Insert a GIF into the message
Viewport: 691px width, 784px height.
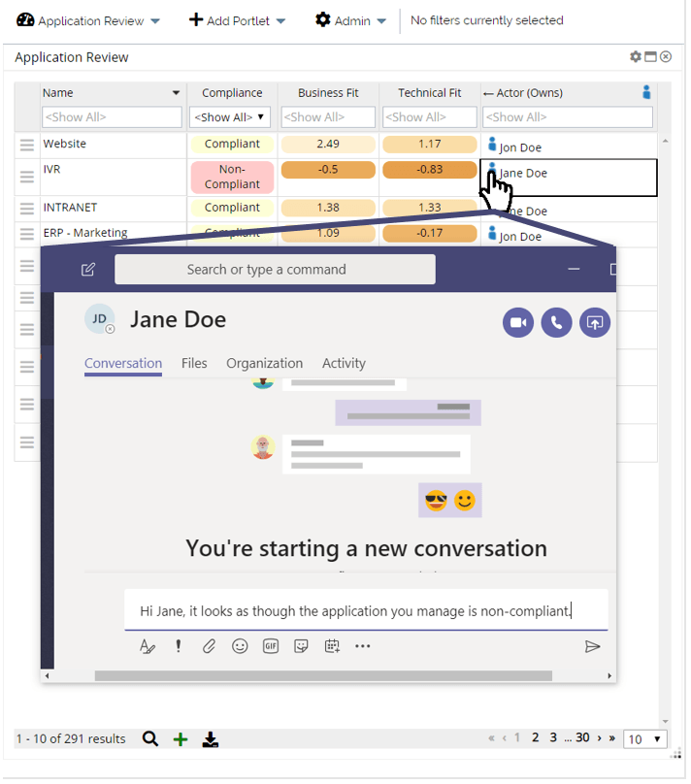coord(271,646)
